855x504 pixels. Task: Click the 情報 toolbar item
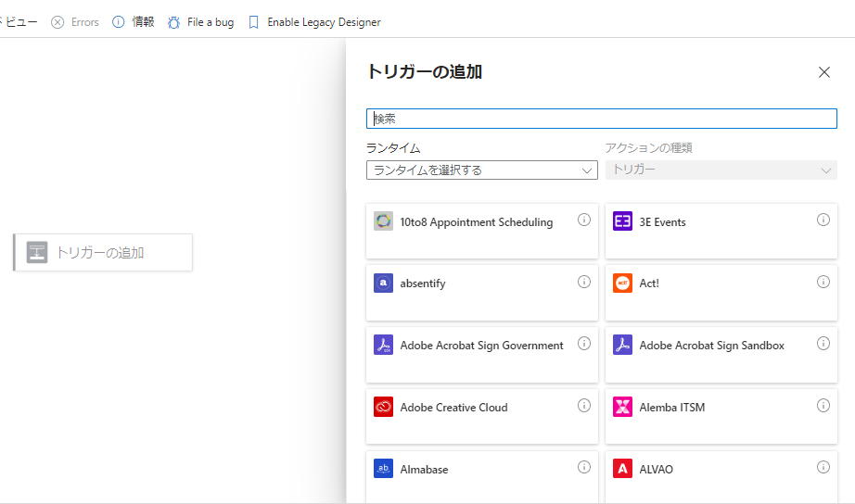(134, 22)
